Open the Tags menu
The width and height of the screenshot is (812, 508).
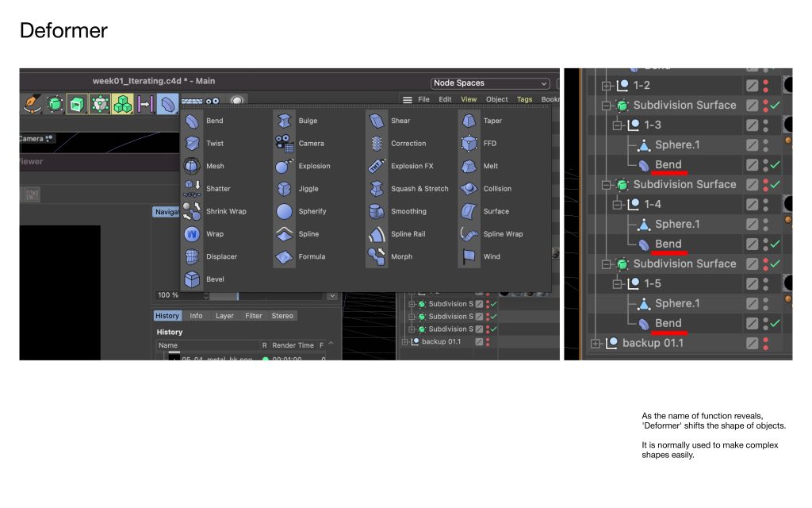tap(524, 99)
